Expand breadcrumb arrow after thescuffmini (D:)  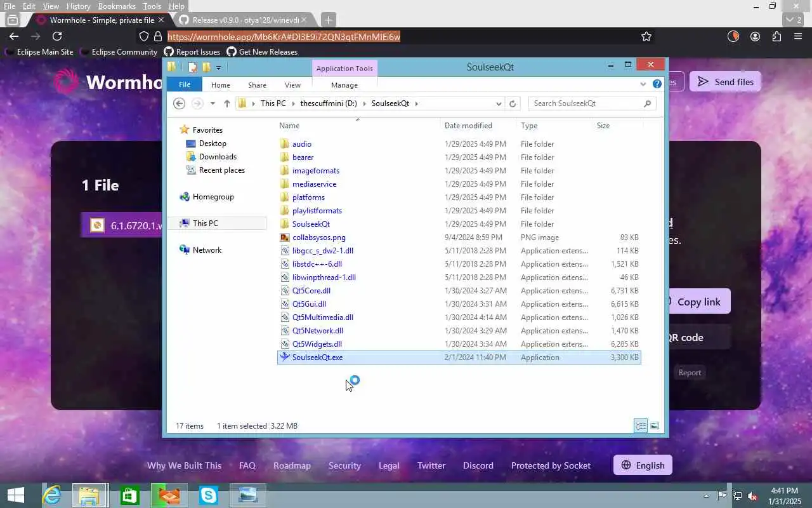[x=363, y=104]
